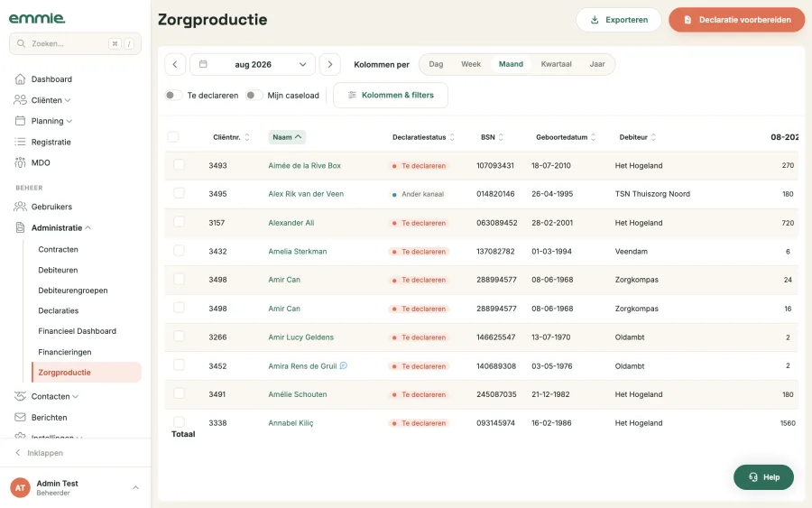Screen dimensions: 812x508
Task: Go to next month arrow
Action: [330, 64]
